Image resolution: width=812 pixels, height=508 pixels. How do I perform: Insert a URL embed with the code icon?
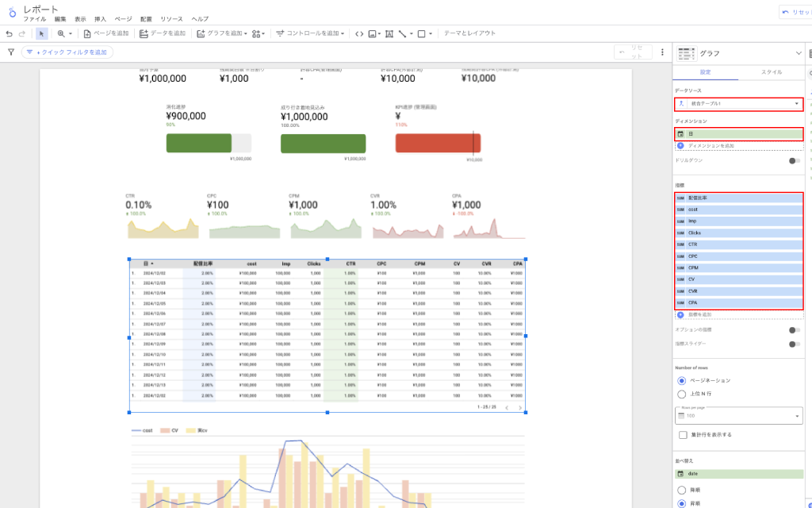(359, 33)
